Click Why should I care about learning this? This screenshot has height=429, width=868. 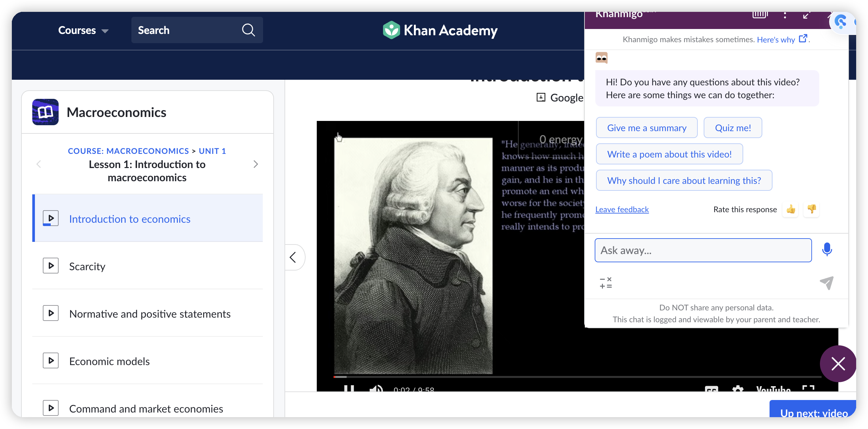point(684,181)
